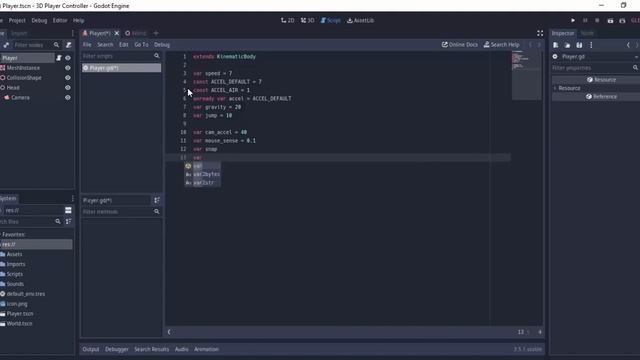The width and height of the screenshot is (640, 360).
Task: Toggle the scripts panel with left arrow
Action: point(169,332)
